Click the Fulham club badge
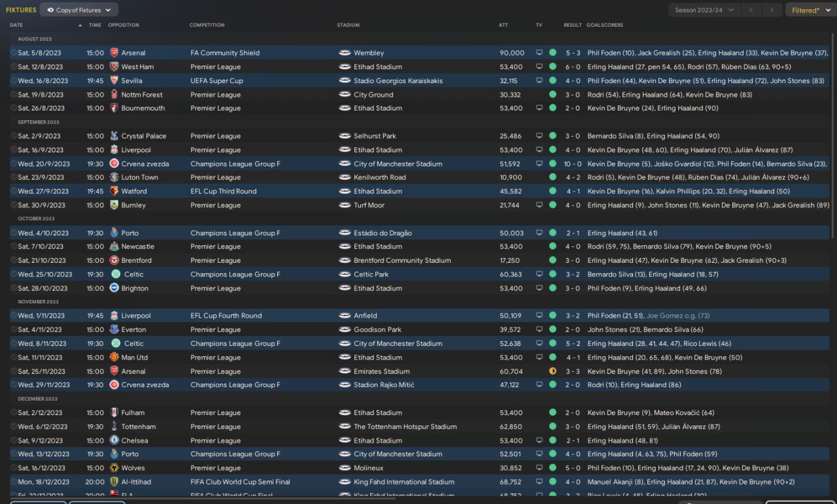This screenshot has height=504, width=837. (114, 412)
